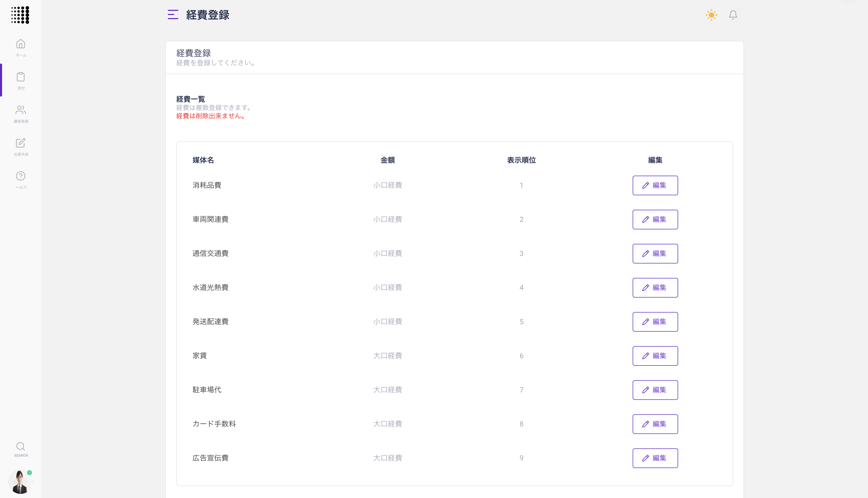Image resolution: width=868 pixels, height=498 pixels.
Task: Click the user profile avatar
Action: (x=20, y=481)
